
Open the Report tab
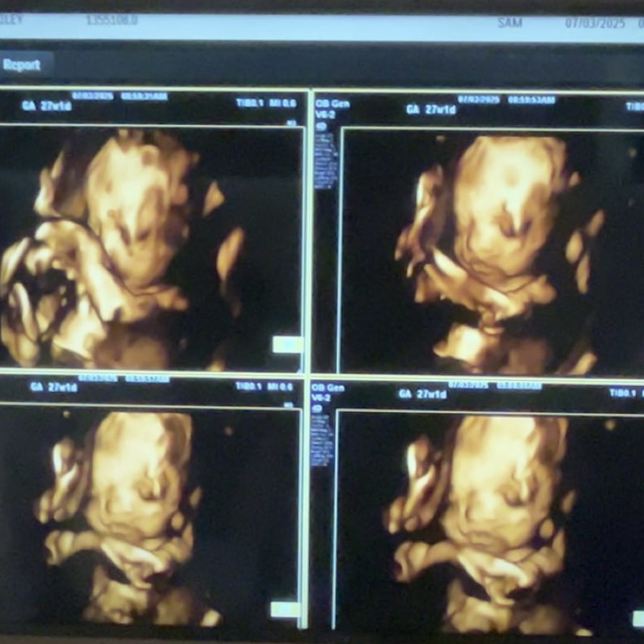(22, 65)
